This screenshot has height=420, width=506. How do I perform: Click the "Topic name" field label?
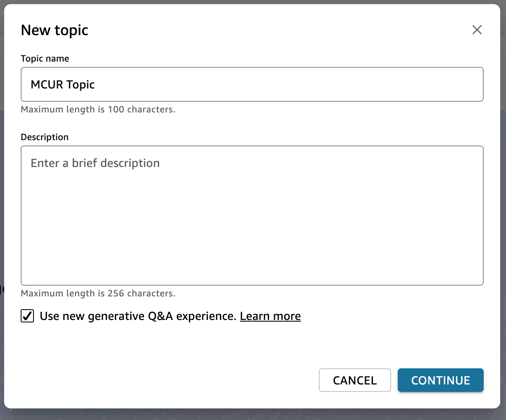pos(45,59)
